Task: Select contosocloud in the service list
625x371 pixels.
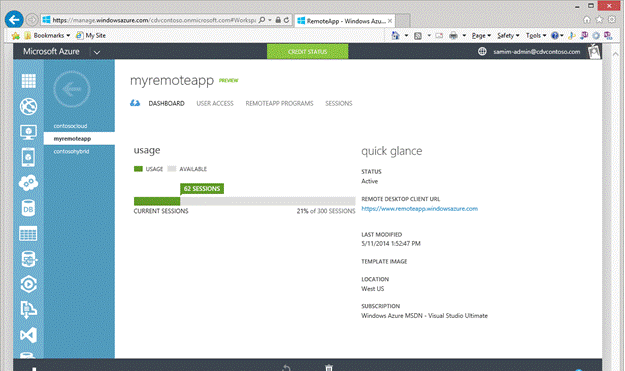Action: 71,126
